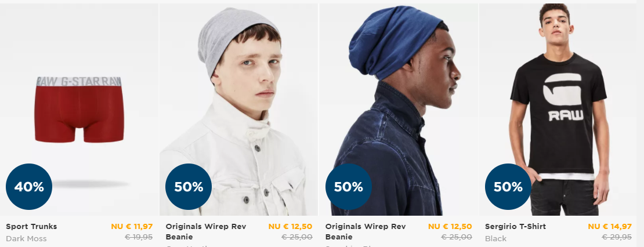The width and height of the screenshot is (644, 247).
Task: Click the NU € 11,97 sale price
Action: pyautogui.click(x=132, y=227)
